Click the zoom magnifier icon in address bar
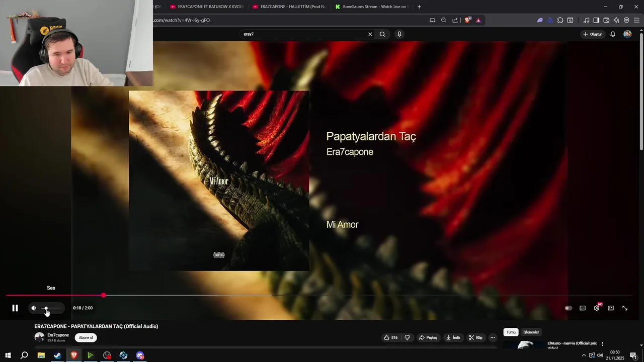The width and height of the screenshot is (644, 362). click(444, 20)
